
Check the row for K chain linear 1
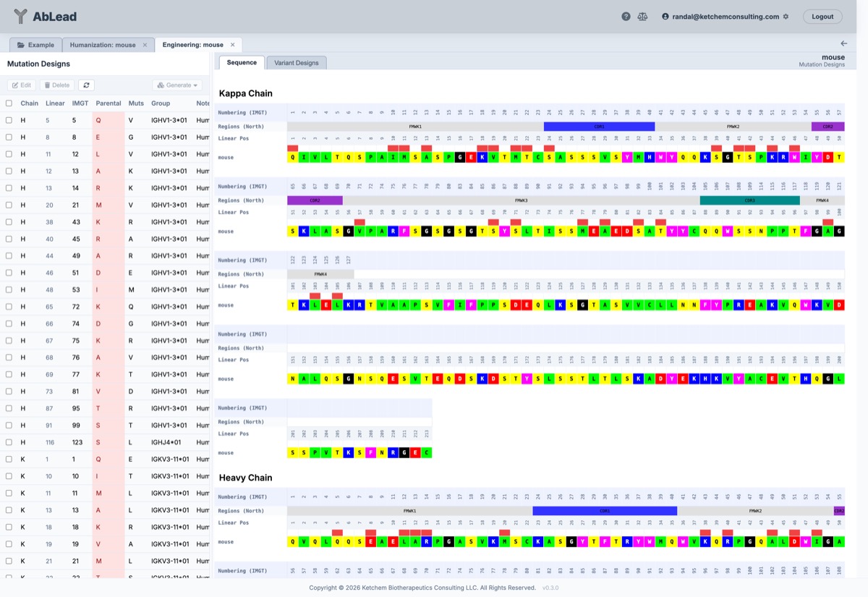click(9, 460)
